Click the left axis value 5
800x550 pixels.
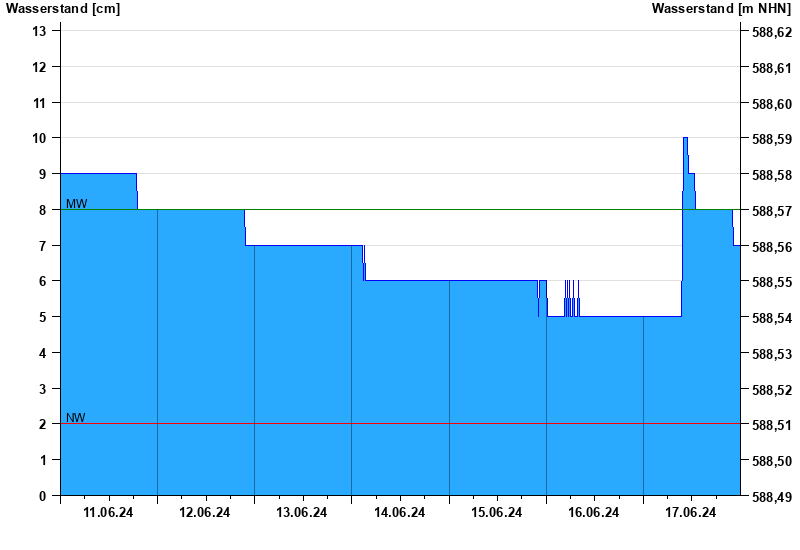(x=42, y=317)
